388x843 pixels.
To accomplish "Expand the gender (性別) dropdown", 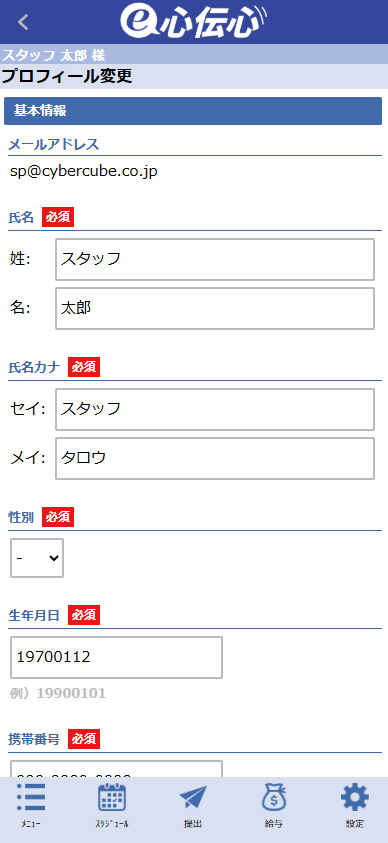I will pyautogui.click(x=37, y=558).
